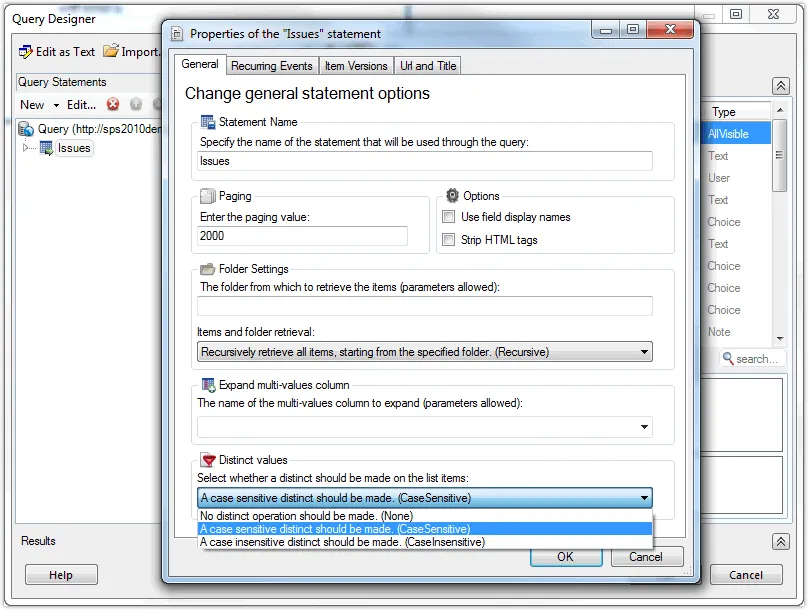Open the Item Versions tab

tap(355, 66)
